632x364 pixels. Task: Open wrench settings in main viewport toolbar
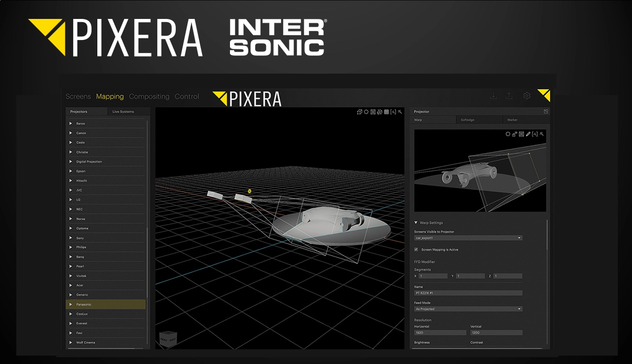coord(400,112)
